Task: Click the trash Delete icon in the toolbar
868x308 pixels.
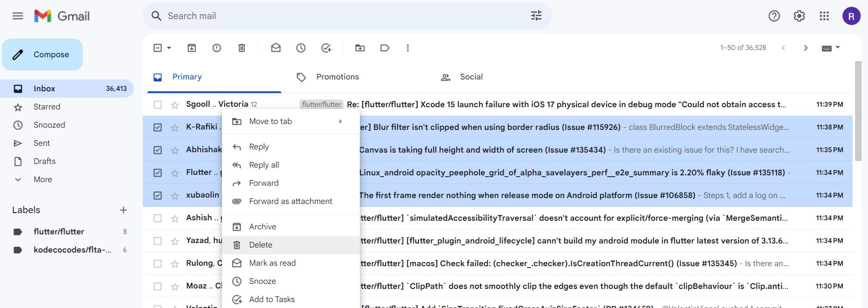Action: tap(242, 48)
